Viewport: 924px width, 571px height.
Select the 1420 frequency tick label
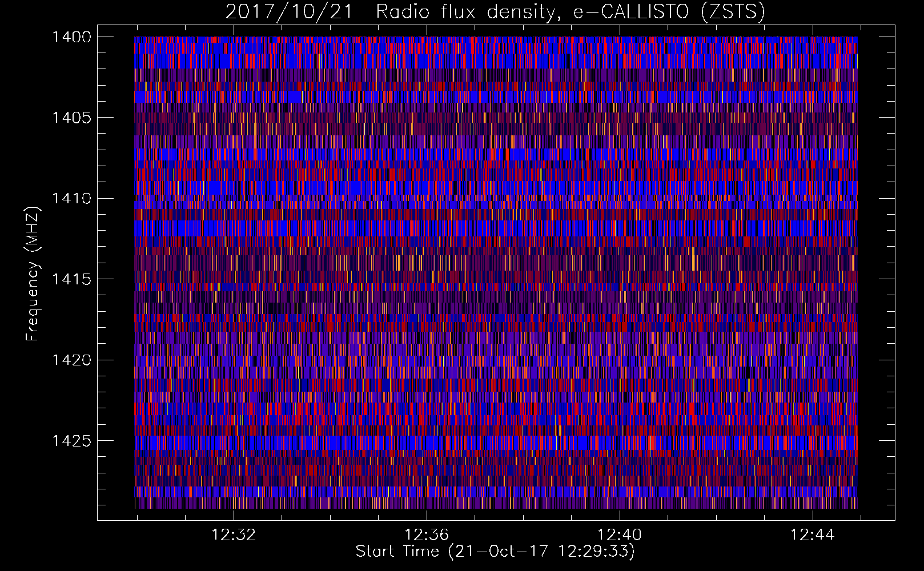coord(71,360)
